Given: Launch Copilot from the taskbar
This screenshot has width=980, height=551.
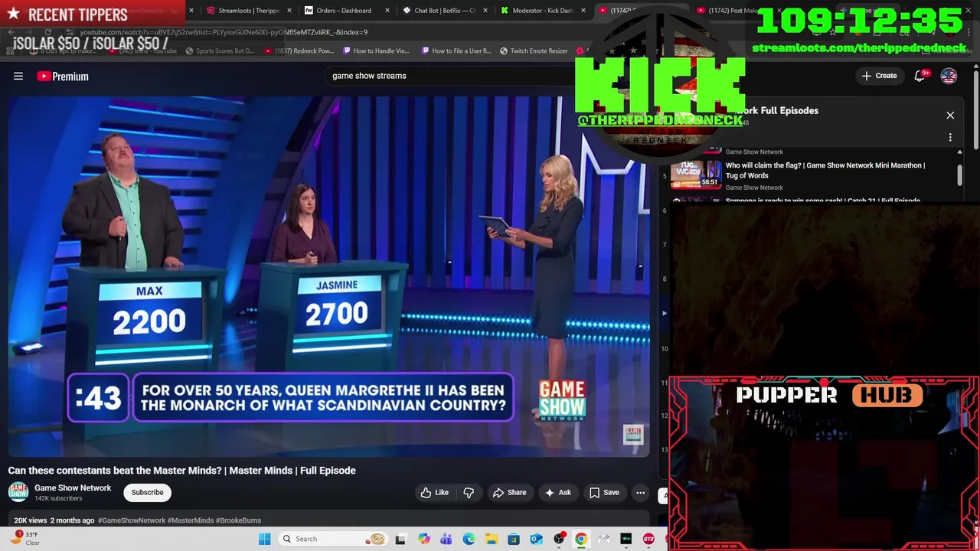Looking at the screenshot, I should coord(424,539).
